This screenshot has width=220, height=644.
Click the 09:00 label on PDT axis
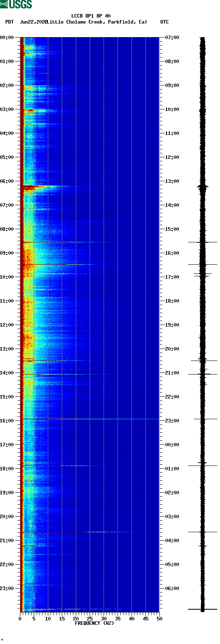click(x=7, y=253)
